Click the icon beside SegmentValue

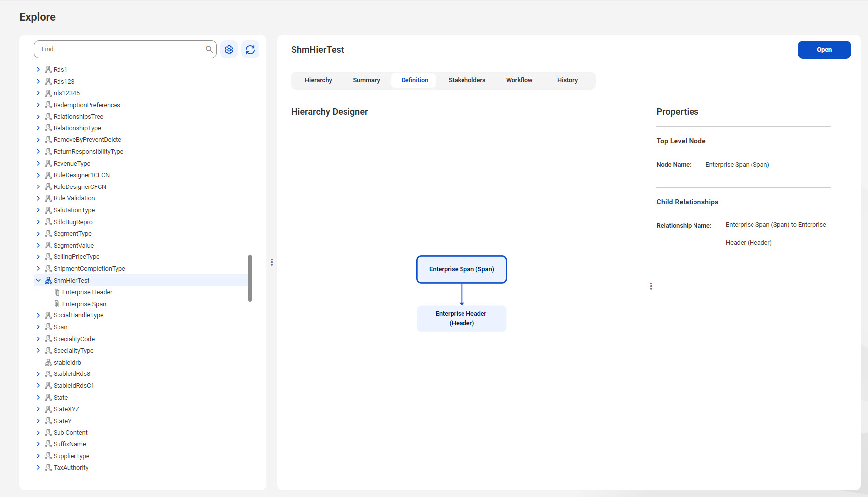click(48, 245)
